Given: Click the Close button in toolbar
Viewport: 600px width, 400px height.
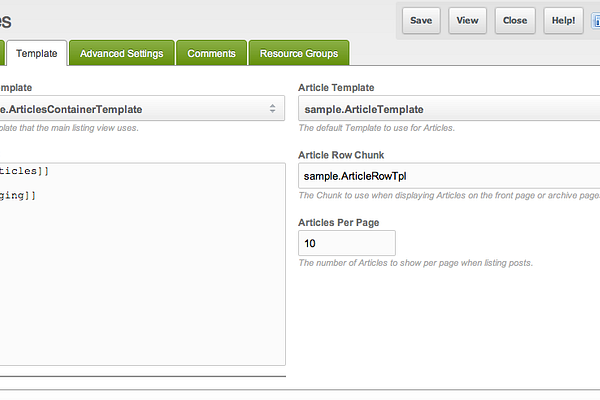Looking at the screenshot, I should pyautogui.click(x=515, y=21).
